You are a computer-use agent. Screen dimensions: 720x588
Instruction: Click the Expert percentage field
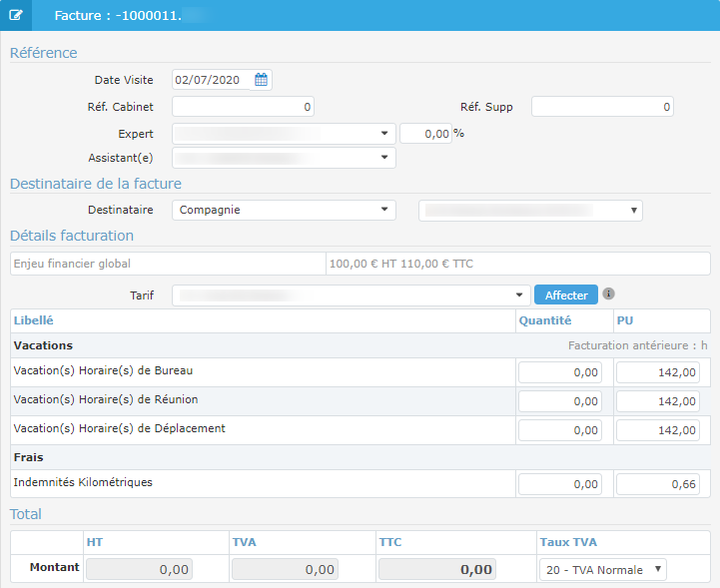point(424,134)
